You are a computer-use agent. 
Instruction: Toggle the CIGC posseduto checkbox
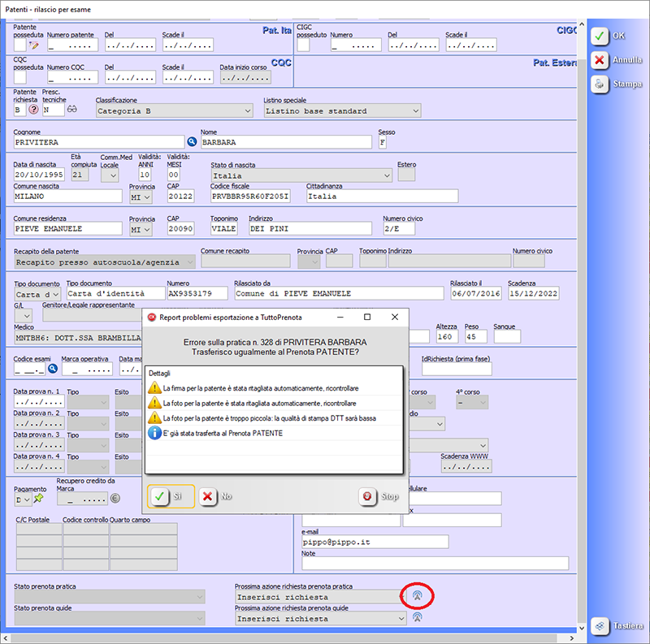303,45
